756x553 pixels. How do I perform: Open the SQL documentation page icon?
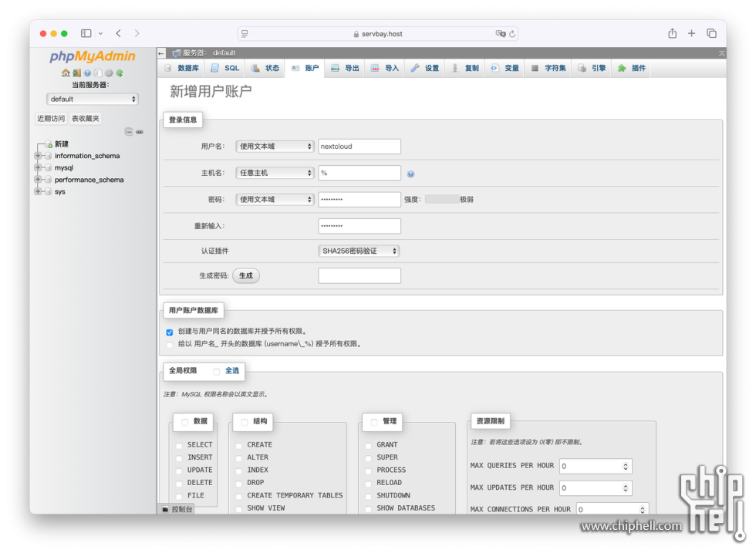[98, 72]
